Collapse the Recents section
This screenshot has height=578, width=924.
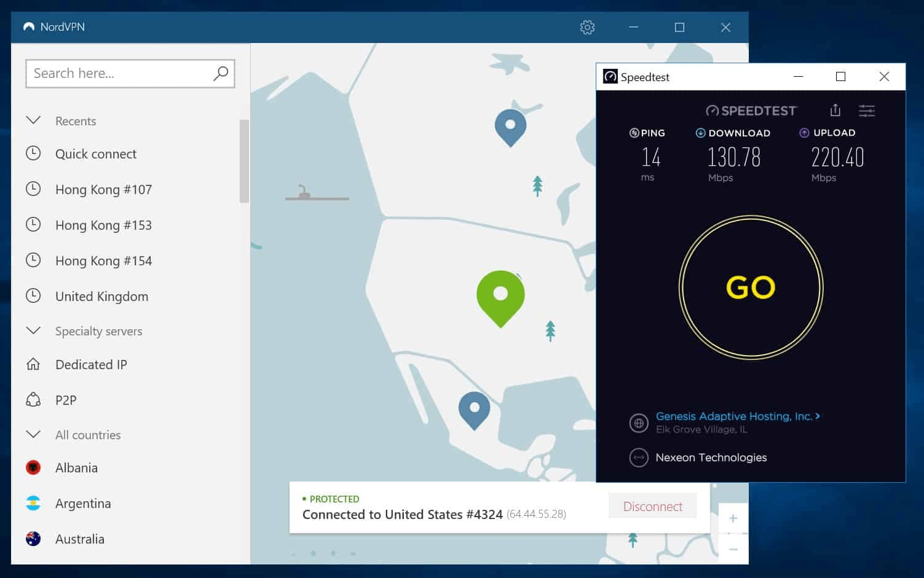34,120
